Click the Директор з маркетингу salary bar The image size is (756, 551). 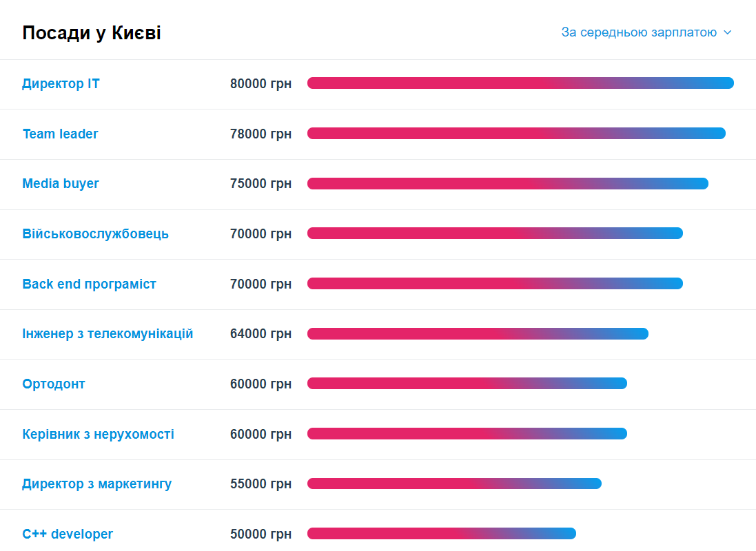454,484
